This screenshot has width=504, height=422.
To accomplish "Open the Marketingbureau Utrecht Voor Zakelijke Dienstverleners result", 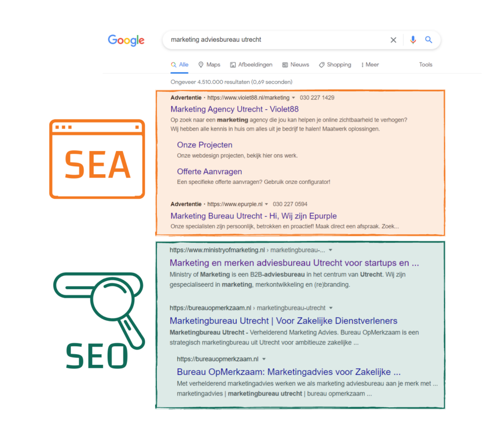I will (283, 321).
